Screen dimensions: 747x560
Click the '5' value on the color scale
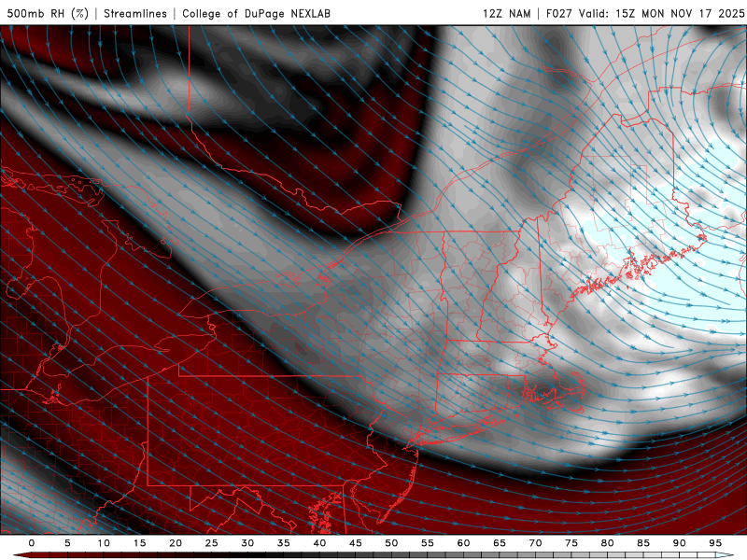67,543
